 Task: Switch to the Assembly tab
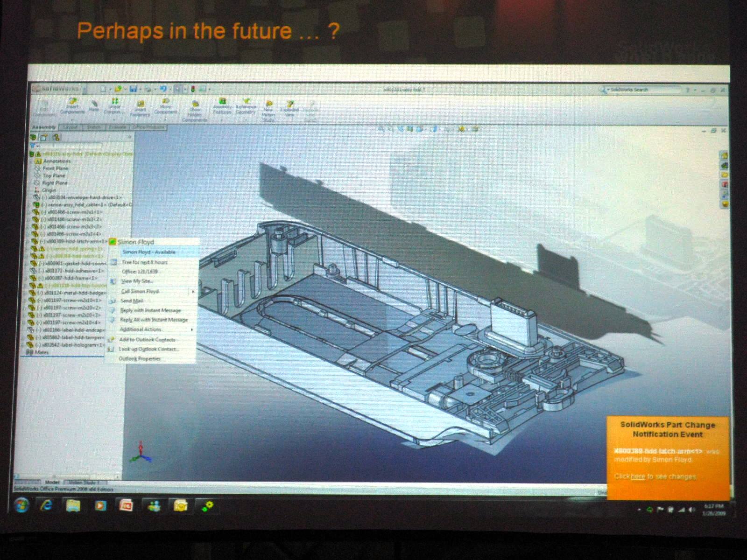[x=44, y=127]
